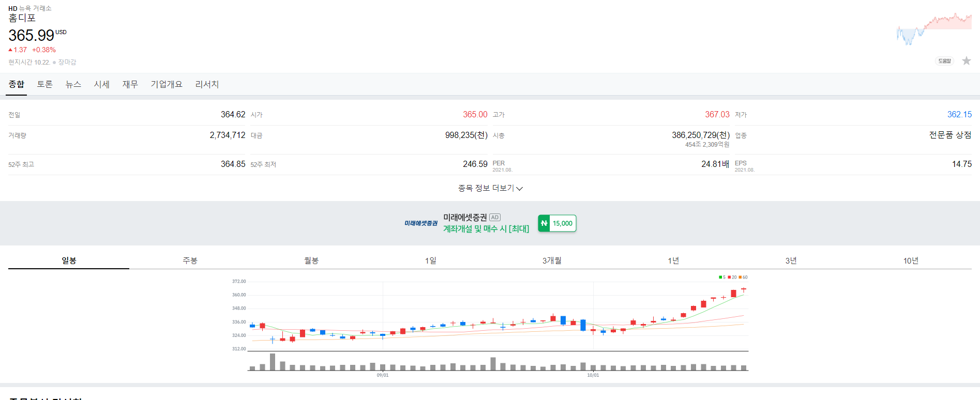980x400 pixels.
Task: Open the 재무 tab
Action: point(130,84)
